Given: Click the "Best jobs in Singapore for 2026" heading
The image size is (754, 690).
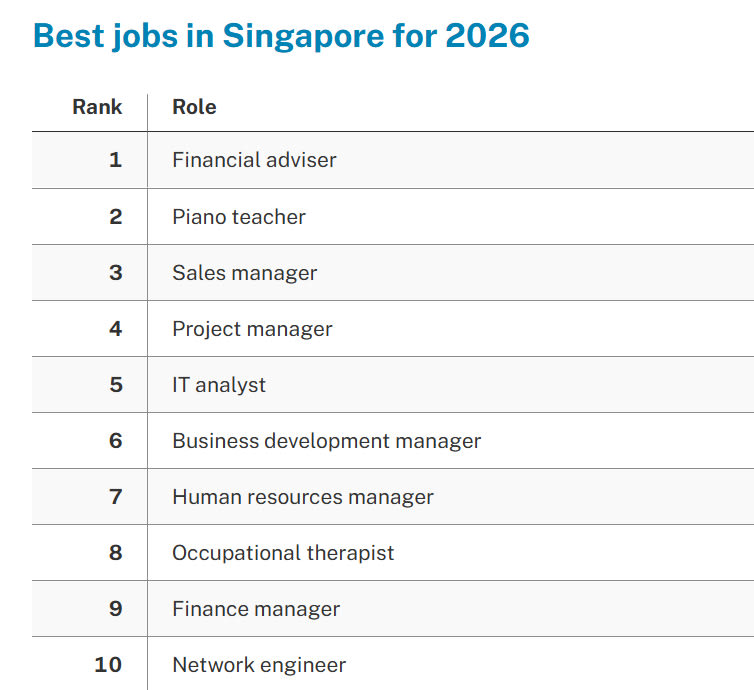Looking at the screenshot, I should (x=281, y=36).
